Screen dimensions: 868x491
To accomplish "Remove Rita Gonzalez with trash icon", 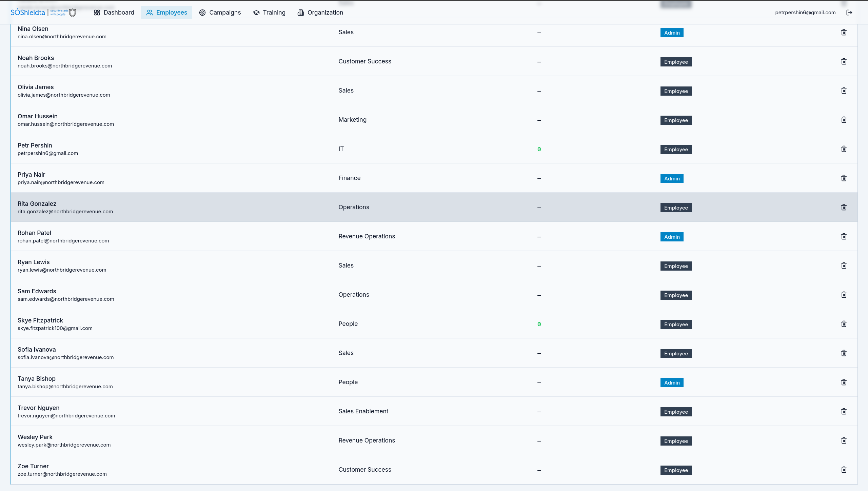I will pyautogui.click(x=844, y=207).
